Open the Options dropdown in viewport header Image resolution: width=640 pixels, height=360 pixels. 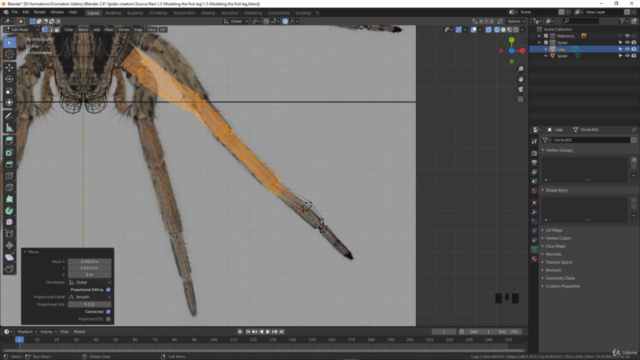(516, 21)
